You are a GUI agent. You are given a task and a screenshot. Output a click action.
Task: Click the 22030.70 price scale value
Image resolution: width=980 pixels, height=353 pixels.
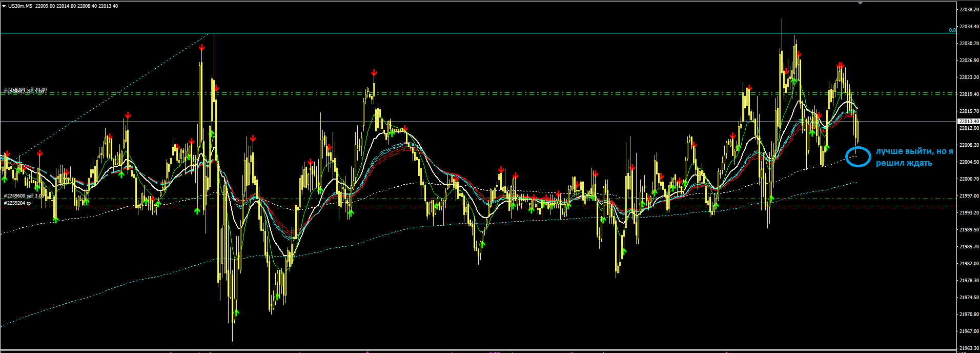pos(969,44)
